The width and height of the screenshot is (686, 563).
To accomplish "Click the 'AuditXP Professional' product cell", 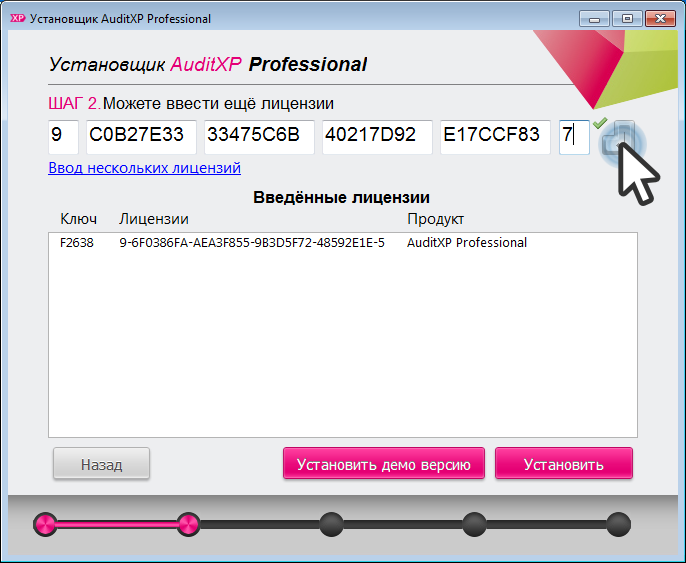I will pyautogui.click(x=467, y=242).
